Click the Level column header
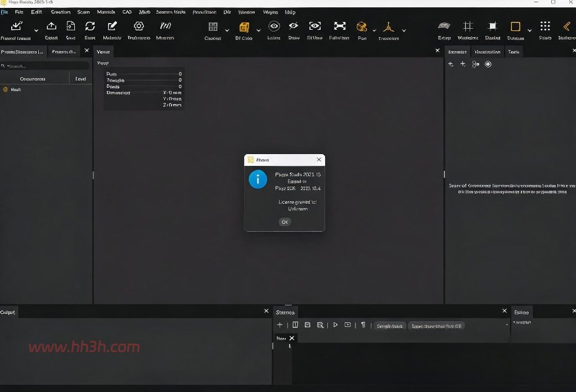 [x=80, y=79]
